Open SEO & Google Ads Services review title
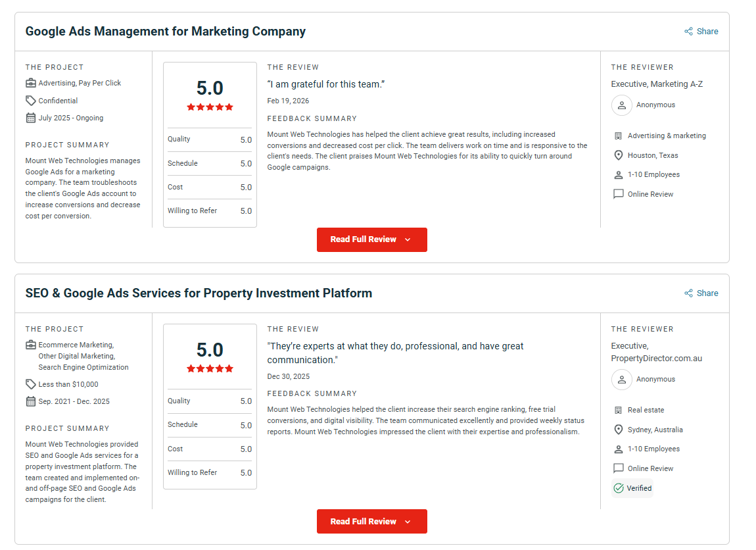Viewport: 756px width, 550px height. (199, 293)
